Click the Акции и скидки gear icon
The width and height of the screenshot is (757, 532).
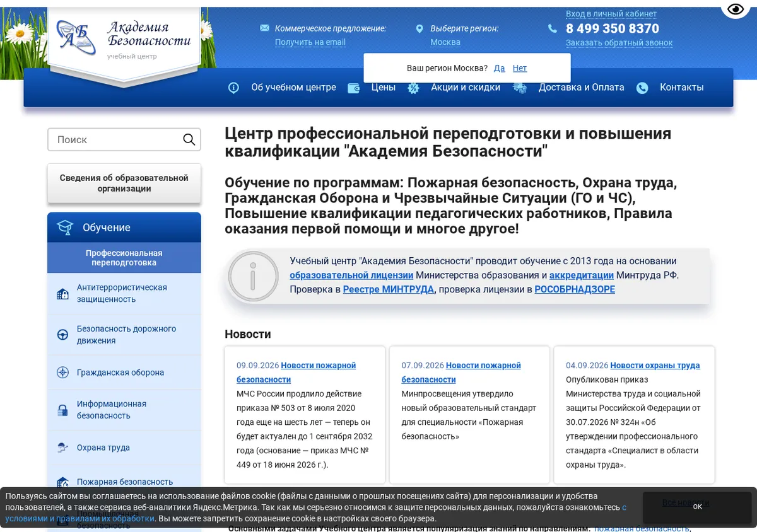pyautogui.click(x=413, y=88)
